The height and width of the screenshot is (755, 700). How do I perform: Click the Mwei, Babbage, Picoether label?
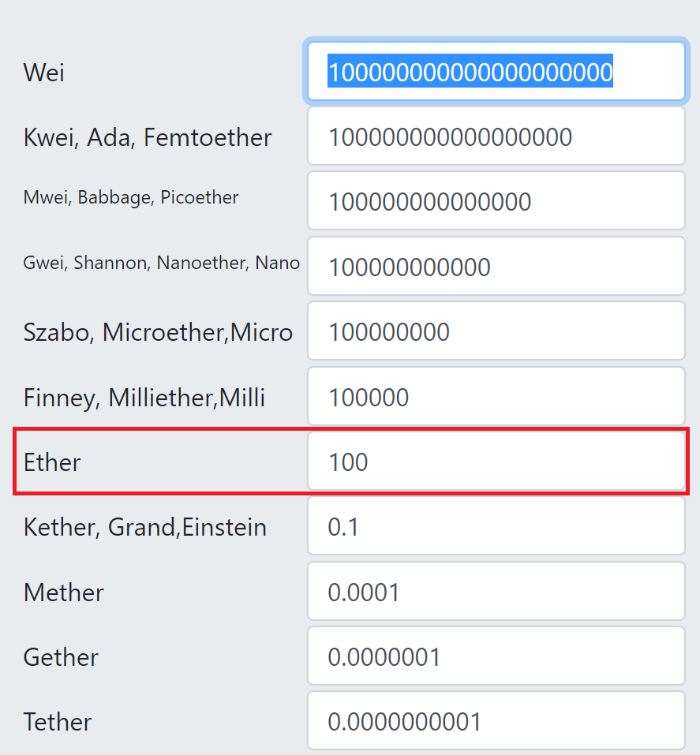click(x=131, y=198)
